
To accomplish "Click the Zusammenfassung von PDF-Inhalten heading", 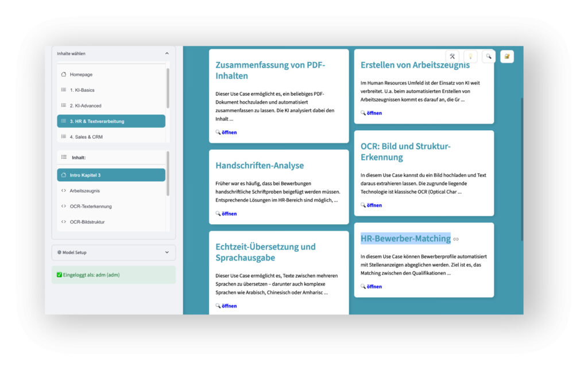I will click(270, 70).
